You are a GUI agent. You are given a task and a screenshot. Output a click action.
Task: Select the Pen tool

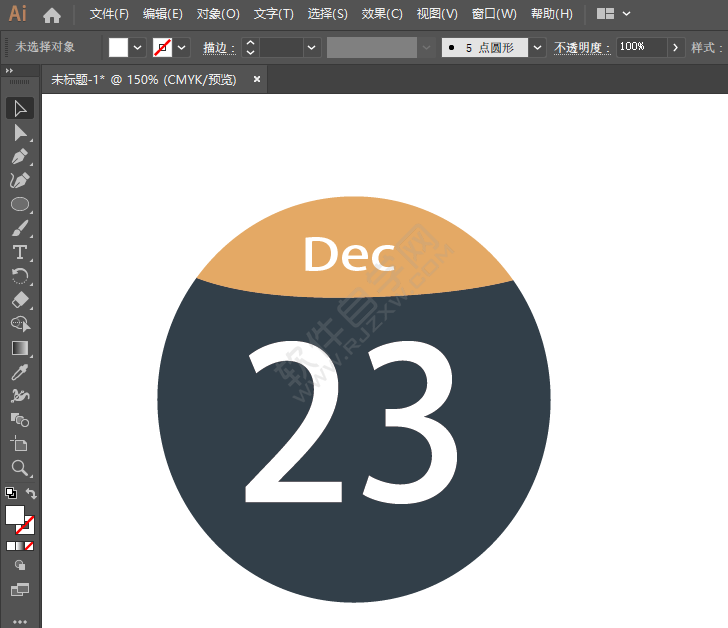20,157
